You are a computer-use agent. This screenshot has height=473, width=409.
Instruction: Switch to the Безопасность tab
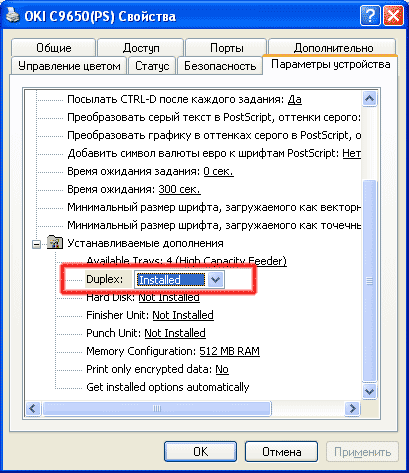click(220, 66)
